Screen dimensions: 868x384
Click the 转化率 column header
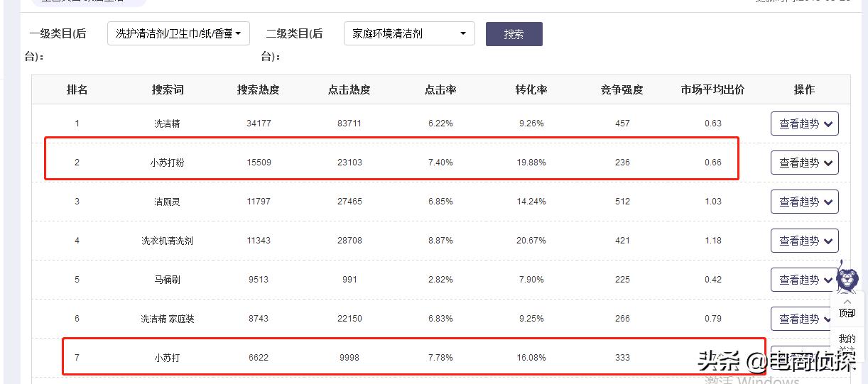(531, 90)
